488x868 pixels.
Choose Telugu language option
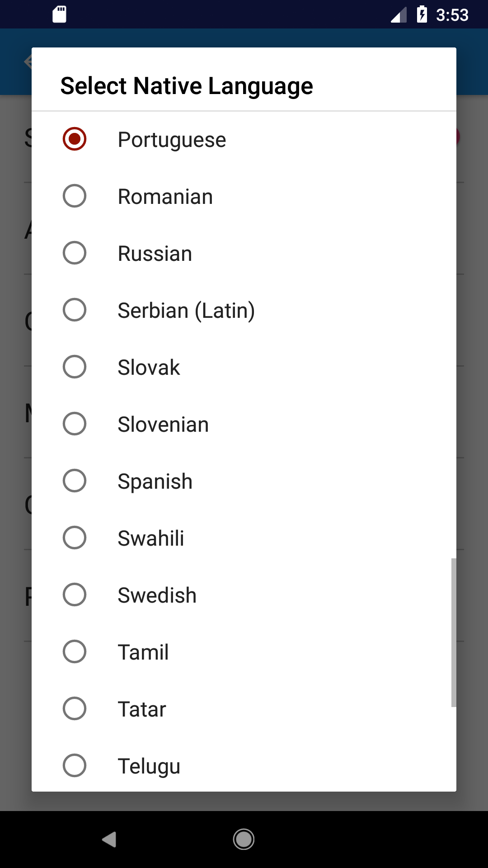[x=244, y=766]
